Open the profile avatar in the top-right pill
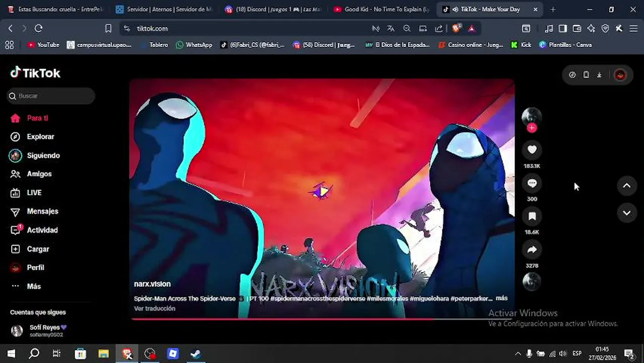 (620, 75)
